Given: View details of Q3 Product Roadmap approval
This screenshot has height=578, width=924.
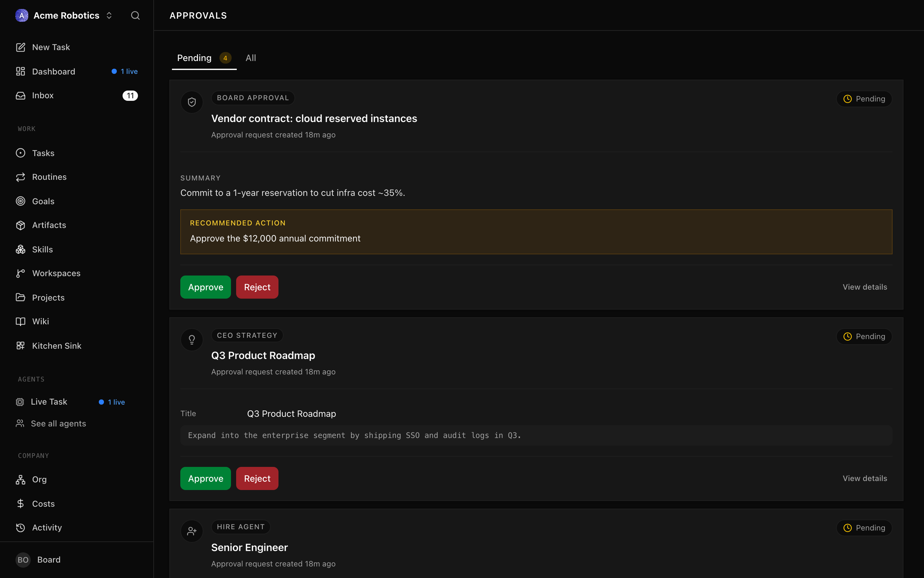Looking at the screenshot, I should click(x=865, y=478).
